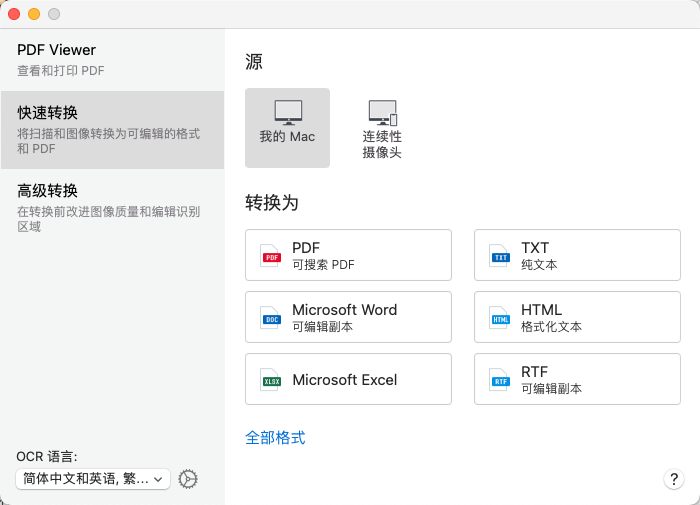Click the blue DOC Word icon
This screenshot has width=700, height=505.
(x=271, y=318)
